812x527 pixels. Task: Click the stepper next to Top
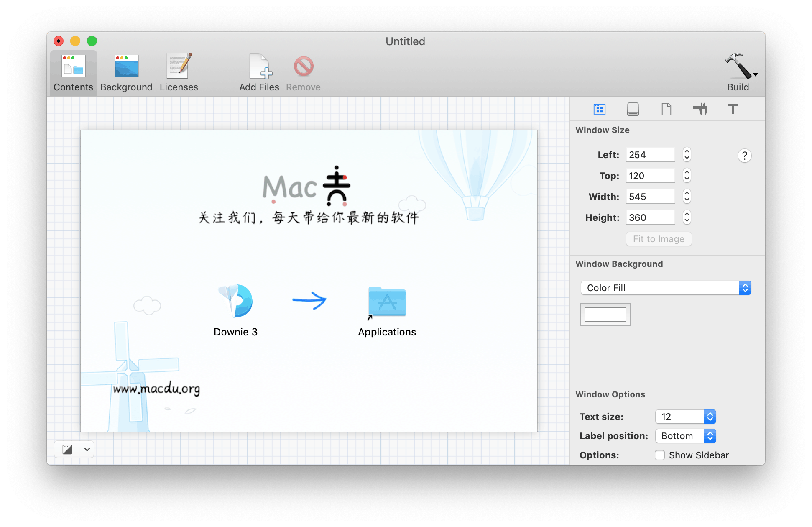[687, 176]
